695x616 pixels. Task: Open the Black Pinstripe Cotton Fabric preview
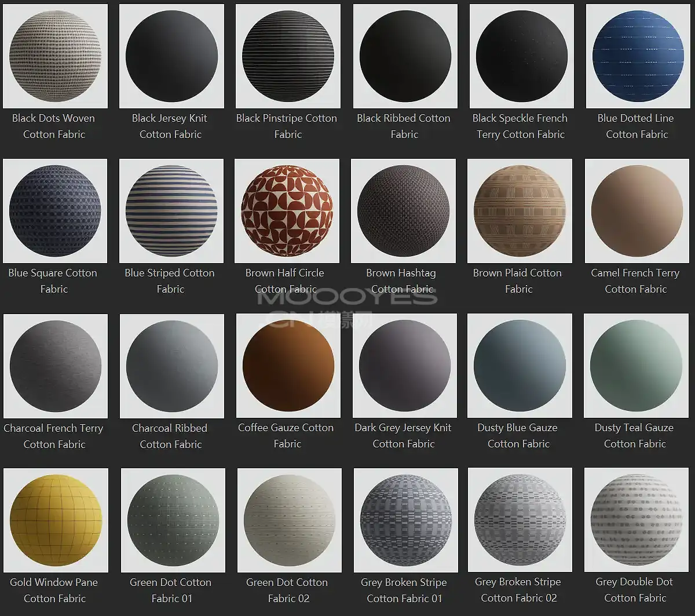pyautogui.click(x=288, y=56)
